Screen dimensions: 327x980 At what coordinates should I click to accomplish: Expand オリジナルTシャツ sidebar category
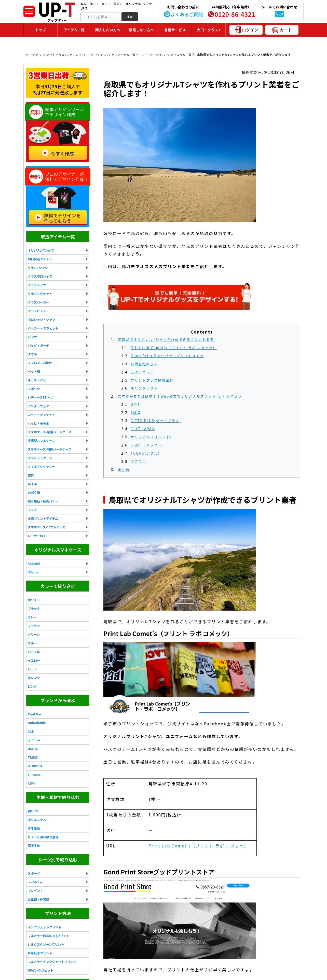click(58, 250)
